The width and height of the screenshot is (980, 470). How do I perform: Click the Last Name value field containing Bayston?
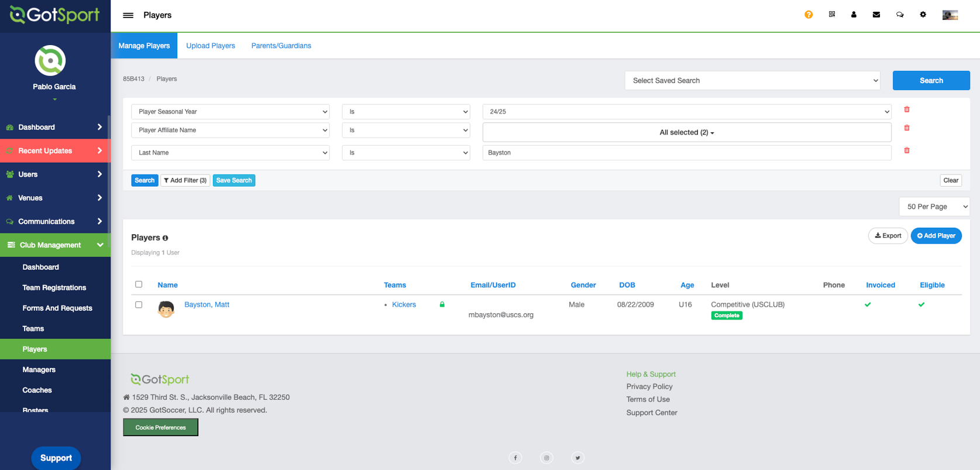pos(687,153)
